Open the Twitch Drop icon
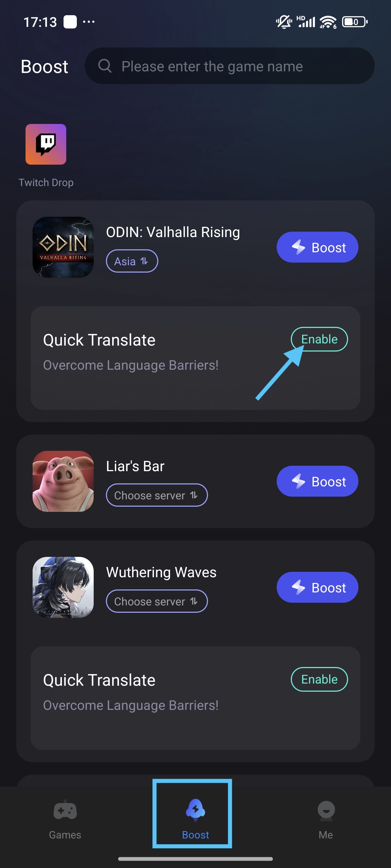The height and width of the screenshot is (868, 391). pyautogui.click(x=46, y=144)
